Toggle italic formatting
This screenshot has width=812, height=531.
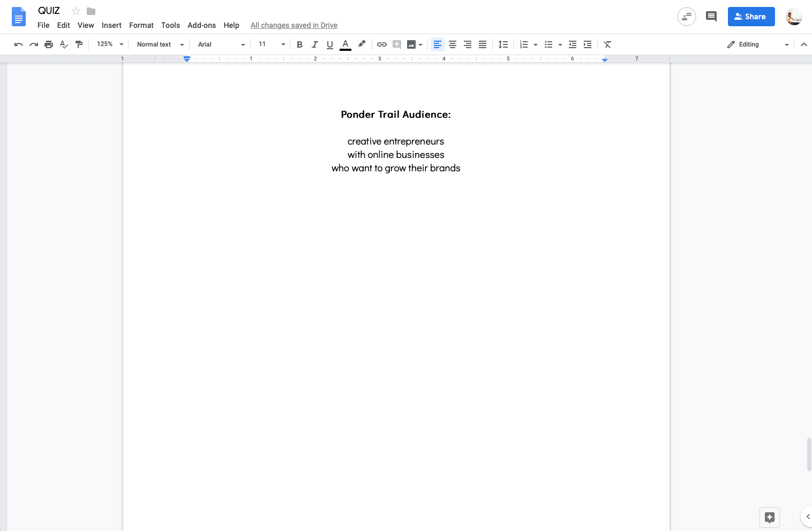click(314, 44)
